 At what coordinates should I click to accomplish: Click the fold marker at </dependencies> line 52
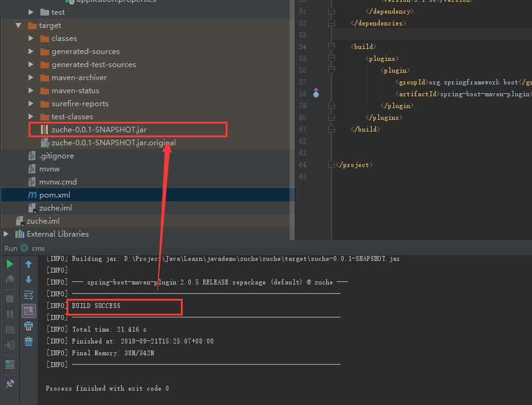click(332, 23)
